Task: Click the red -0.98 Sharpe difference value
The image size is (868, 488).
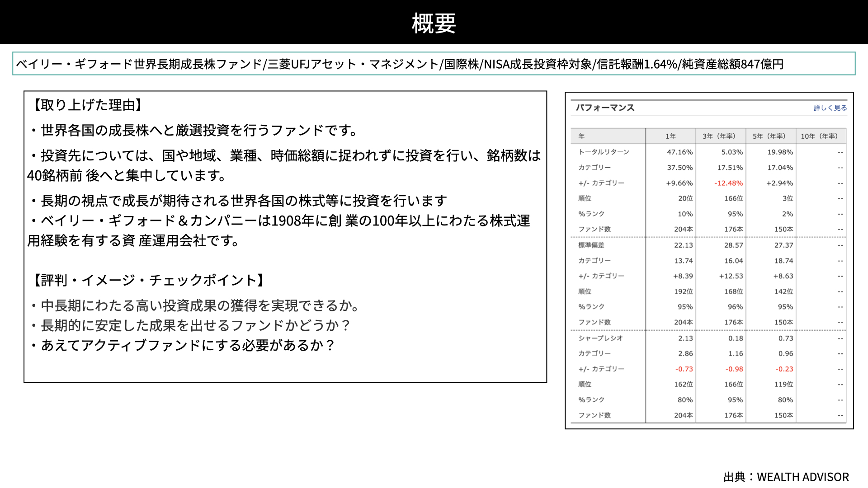Action: click(x=734, y=369)
